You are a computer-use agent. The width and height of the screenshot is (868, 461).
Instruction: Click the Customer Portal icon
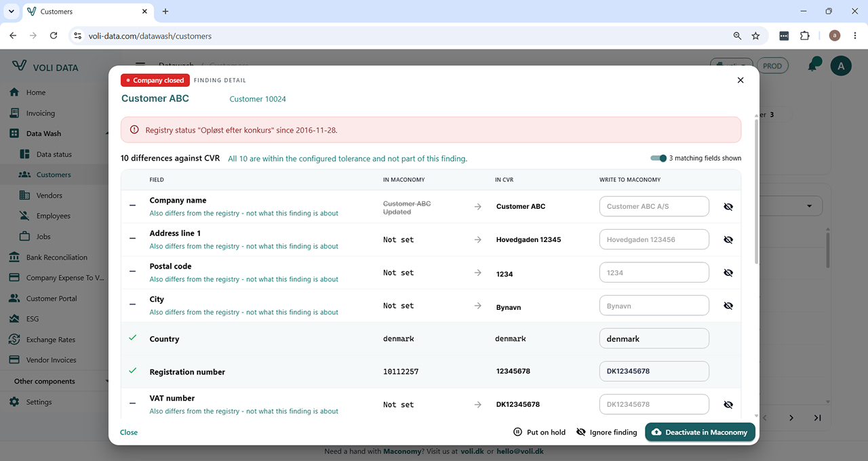[14, 298]
